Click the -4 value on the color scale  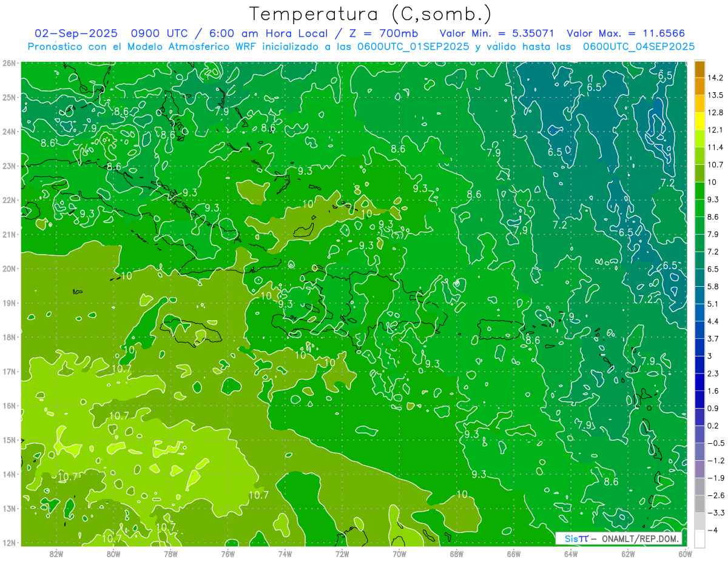click(713, 530)
